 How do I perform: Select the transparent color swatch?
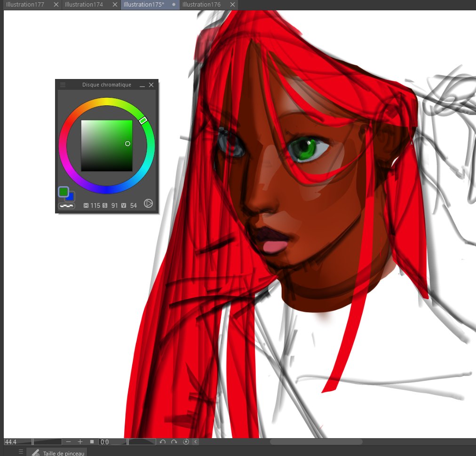(66, 206)
